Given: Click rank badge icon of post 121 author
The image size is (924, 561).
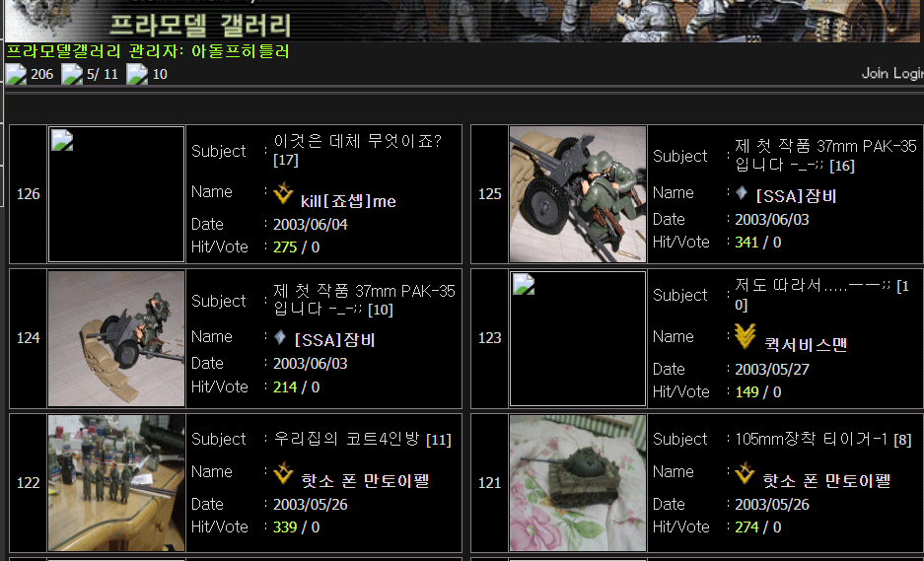Looking at the screenshot, I should (x=745, y=473).
